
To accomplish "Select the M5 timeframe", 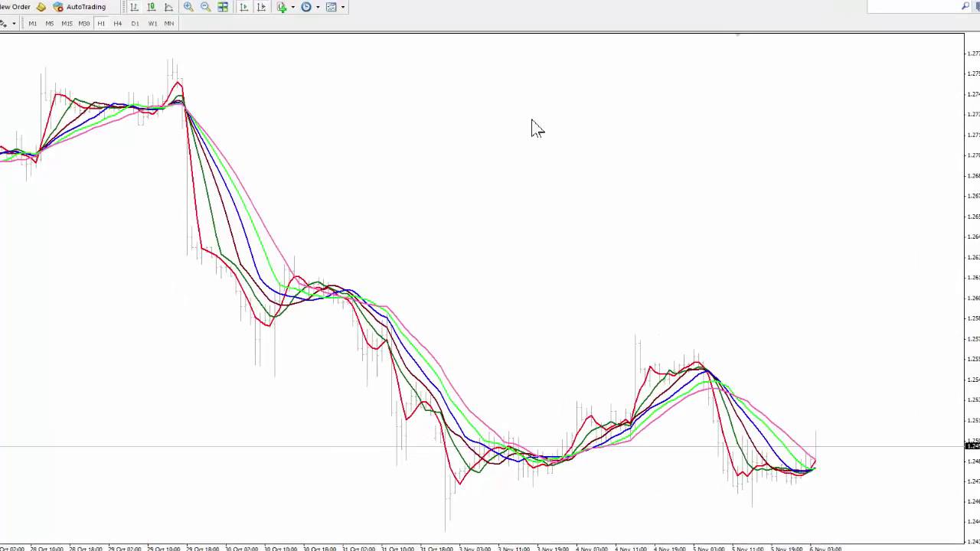I will point(49,24).
